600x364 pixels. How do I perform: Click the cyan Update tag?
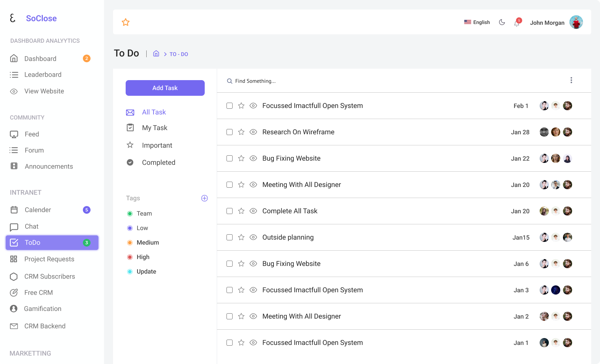coord(142,272)
